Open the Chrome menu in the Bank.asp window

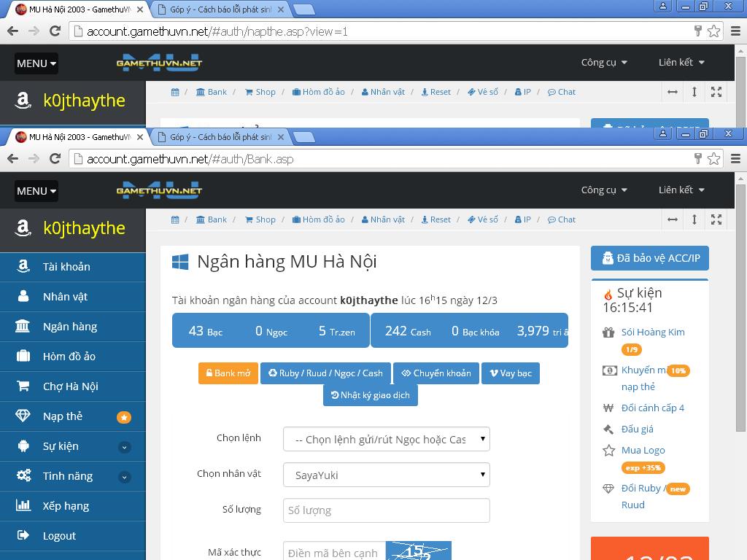(x=735, y=158)
